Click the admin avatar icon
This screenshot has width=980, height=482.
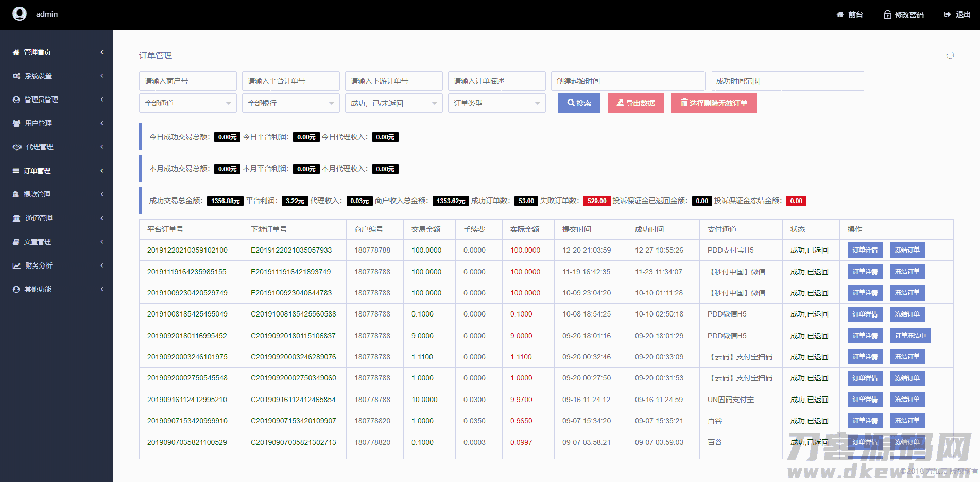click(20, 14)
